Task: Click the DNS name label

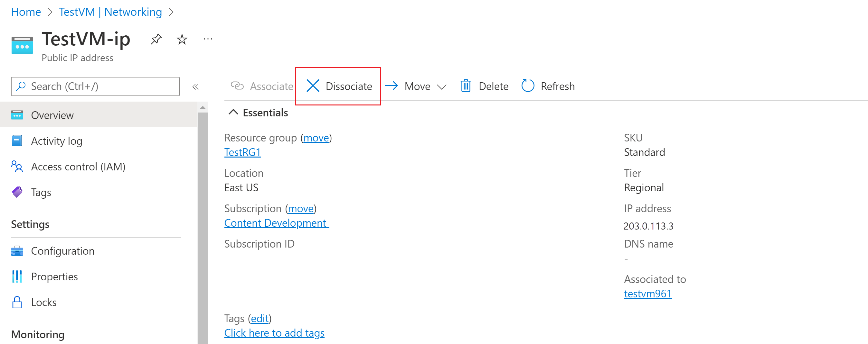Action: point(648,244)
